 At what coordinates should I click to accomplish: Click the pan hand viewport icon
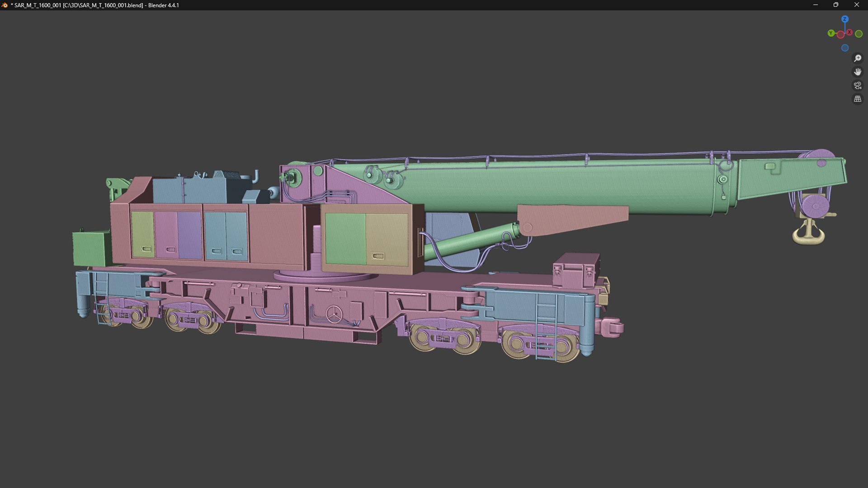(857, 72)
